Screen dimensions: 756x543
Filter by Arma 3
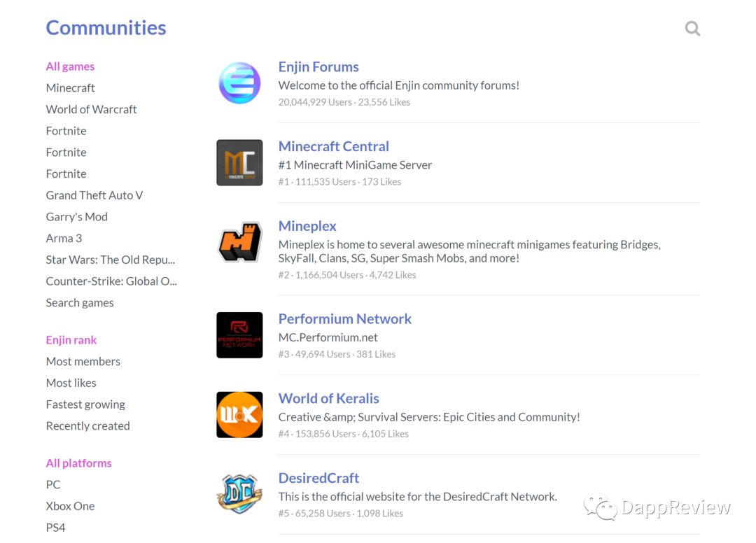[64, 239]
